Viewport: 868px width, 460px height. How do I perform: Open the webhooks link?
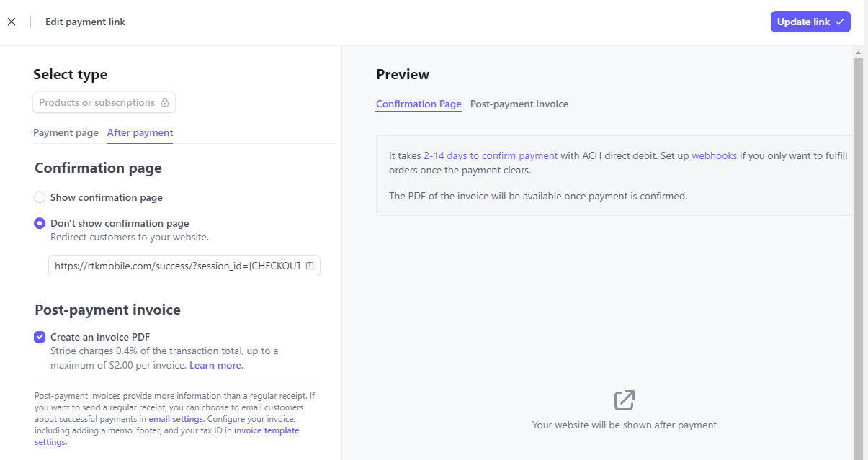(x=714, y=155)
